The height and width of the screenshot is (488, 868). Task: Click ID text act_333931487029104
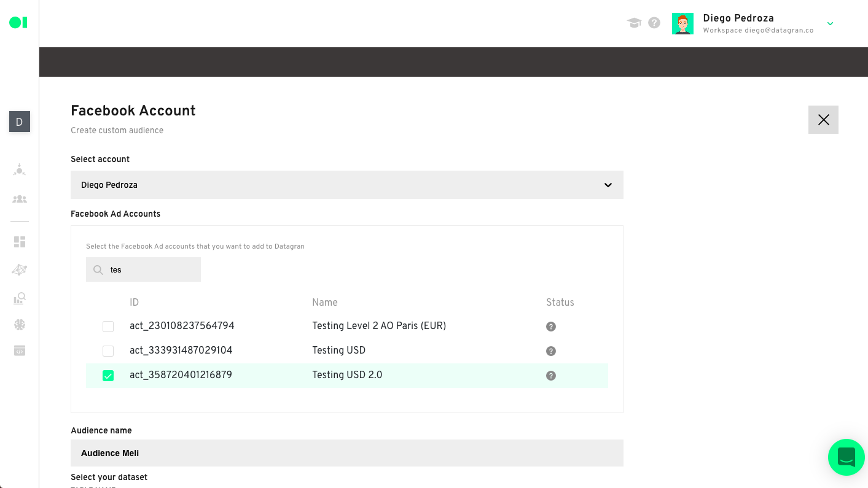(x=181, y=351)
